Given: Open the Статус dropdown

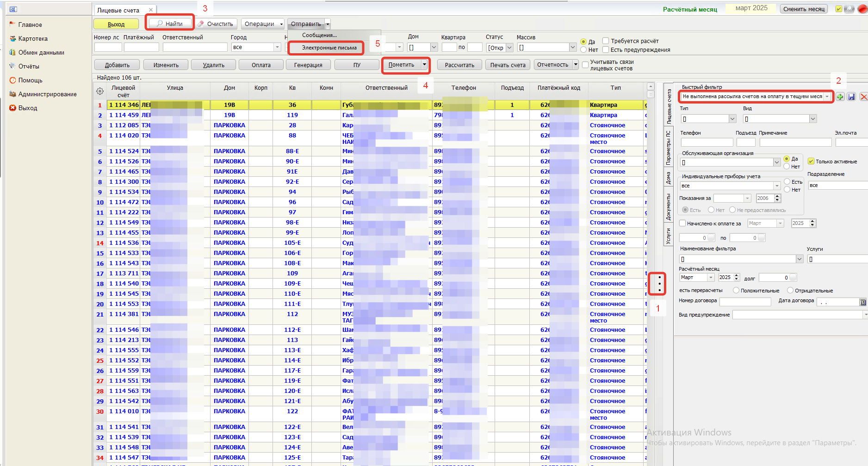Looking at the screenshot, I should coord(509,47).
